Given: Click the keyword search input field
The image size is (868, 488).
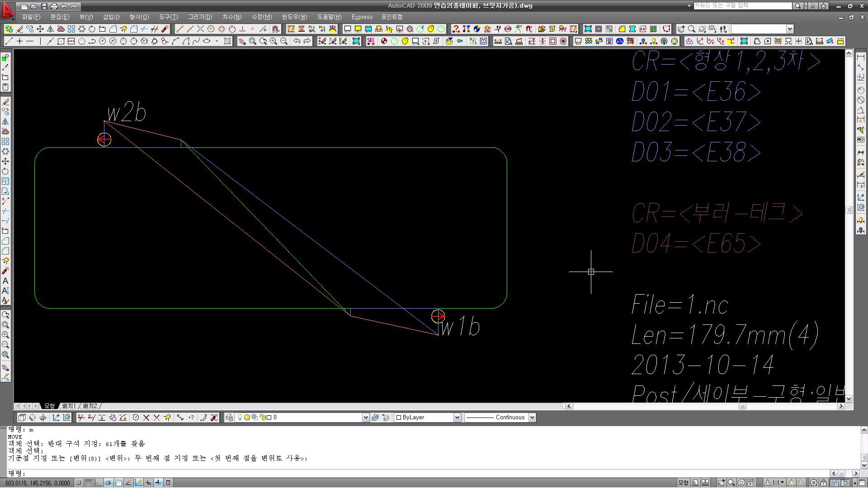Looking at the screenshot, I should pos(742,5).
